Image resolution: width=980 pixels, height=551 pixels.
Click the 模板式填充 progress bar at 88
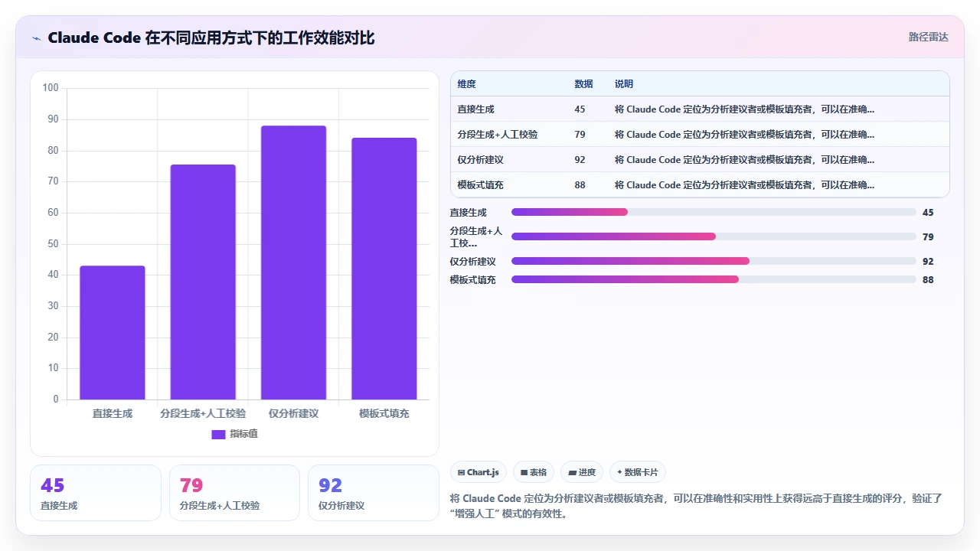tap(714, 279)
